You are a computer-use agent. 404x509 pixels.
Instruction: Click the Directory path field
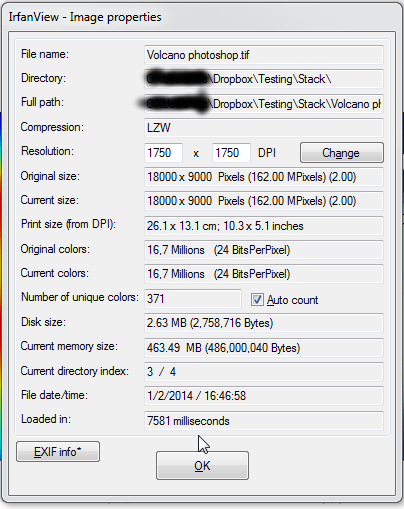(x=264, y=79)
